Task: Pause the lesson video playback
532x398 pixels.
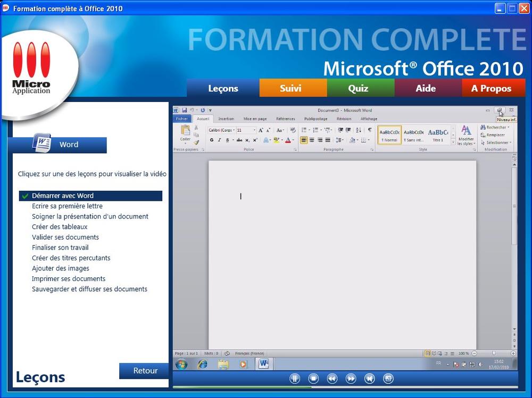Action: point(295,378)
